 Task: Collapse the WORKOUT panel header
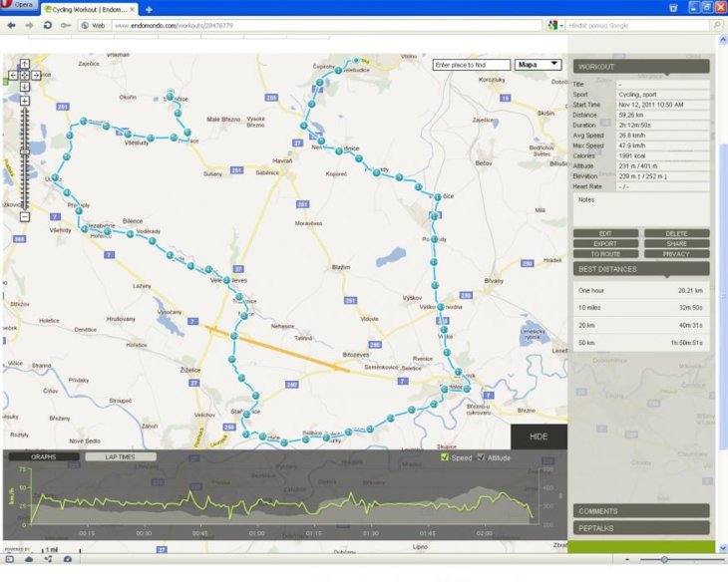[x=641, y=67]
